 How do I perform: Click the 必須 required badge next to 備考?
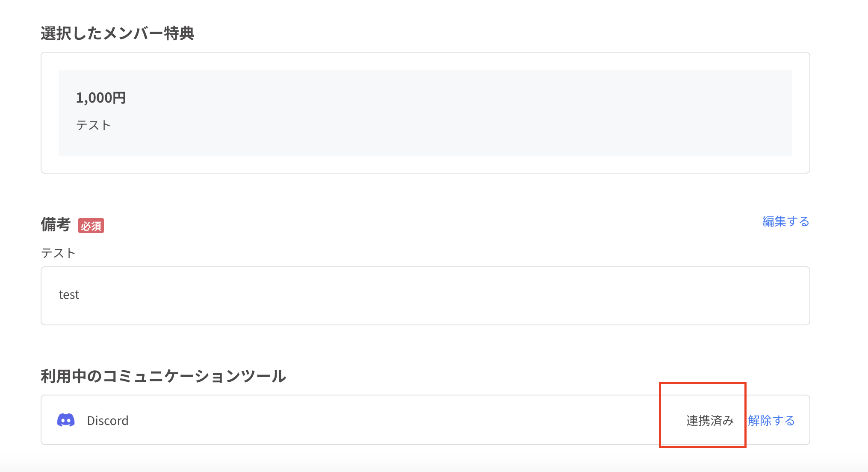pos(91,226)
